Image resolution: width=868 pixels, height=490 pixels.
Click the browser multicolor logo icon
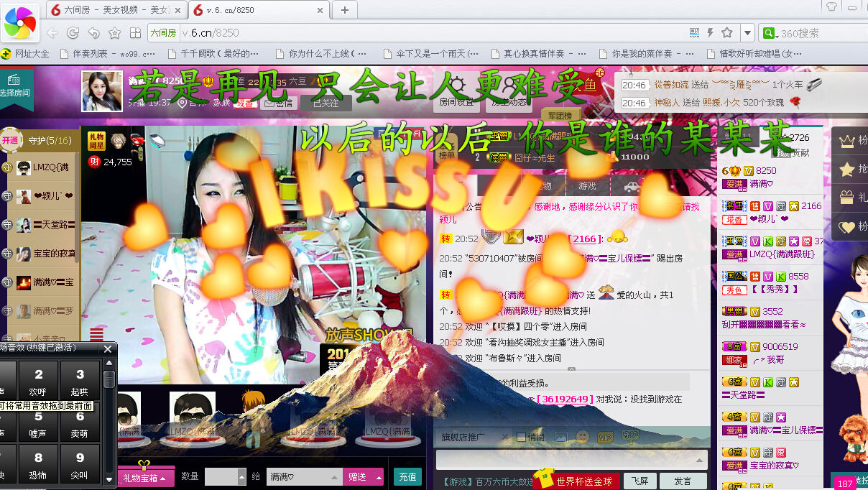pyautogui.click(x=19, y=22)
